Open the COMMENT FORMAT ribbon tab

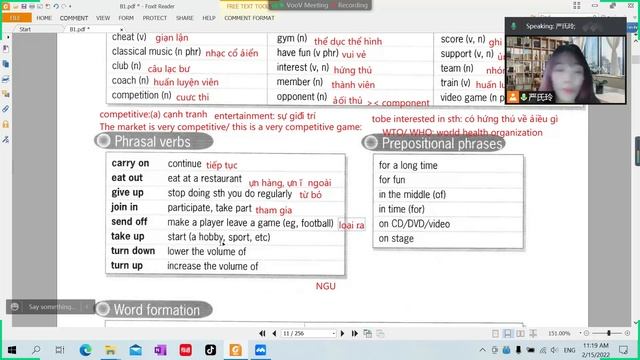tap(249, 18)
